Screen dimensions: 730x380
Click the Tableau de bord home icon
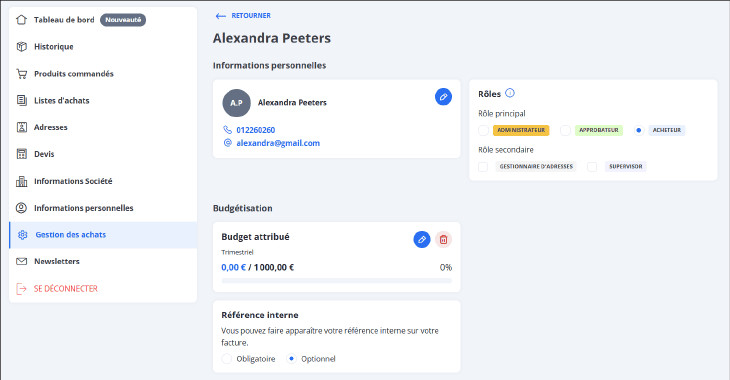(21, 20)
